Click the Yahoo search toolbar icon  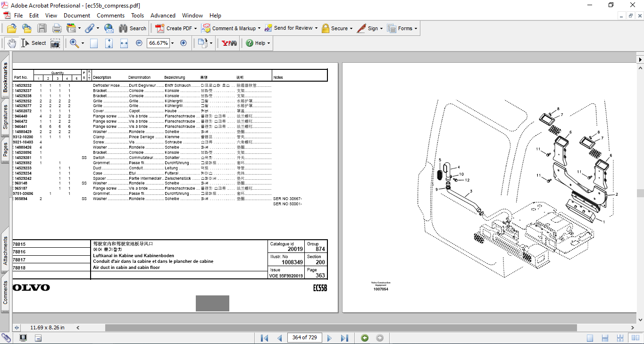pyautogui.click(x=229, y=43)
